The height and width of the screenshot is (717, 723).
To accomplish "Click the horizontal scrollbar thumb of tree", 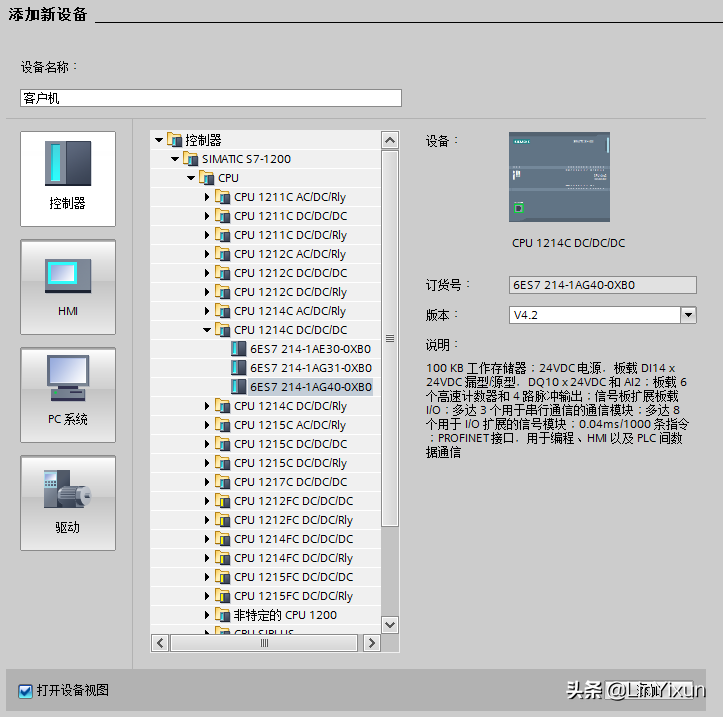I will click(x=264, y=643).
